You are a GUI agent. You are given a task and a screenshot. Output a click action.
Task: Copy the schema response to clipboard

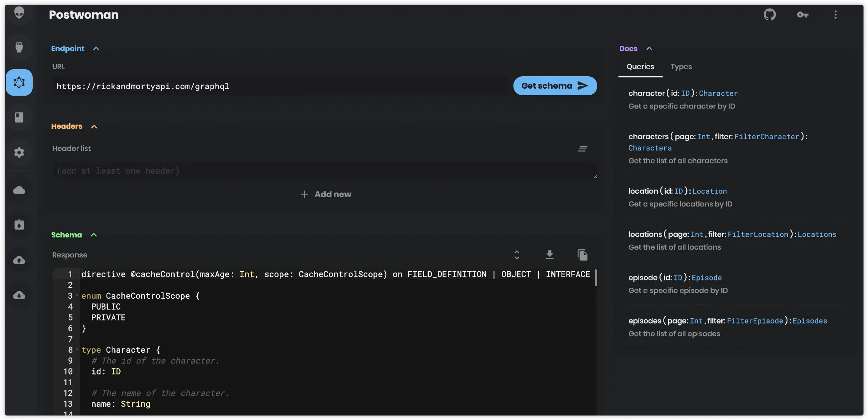[x=582, y=255]
